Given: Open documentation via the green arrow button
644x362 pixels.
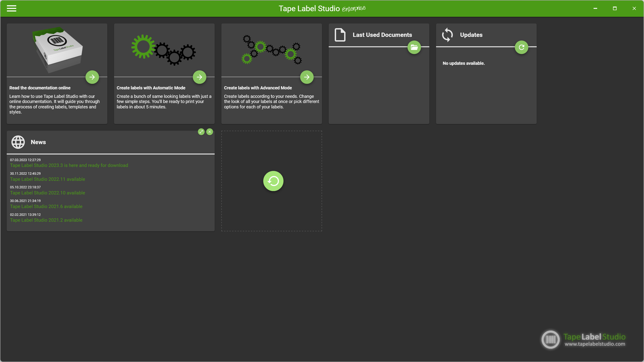Looking at the screenshot, I should pos(92,77).
